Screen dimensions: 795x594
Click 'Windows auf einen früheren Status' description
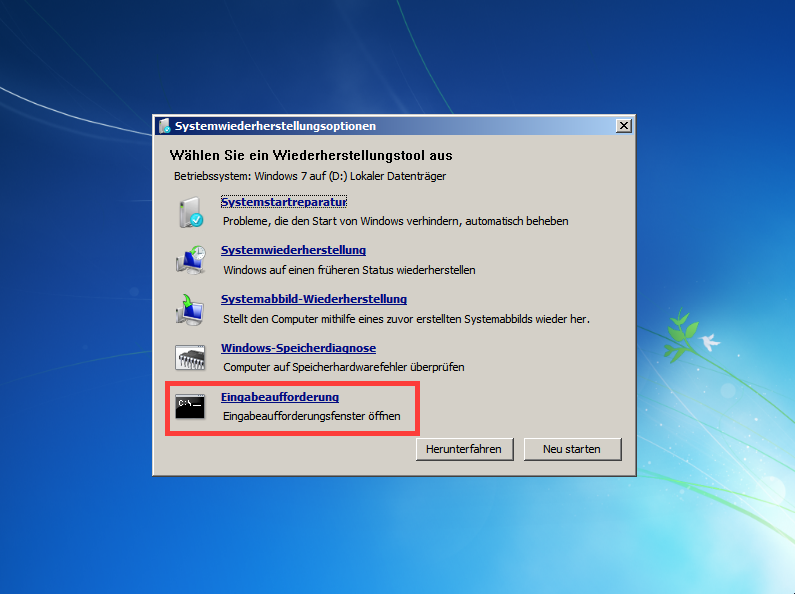[349, 270]
